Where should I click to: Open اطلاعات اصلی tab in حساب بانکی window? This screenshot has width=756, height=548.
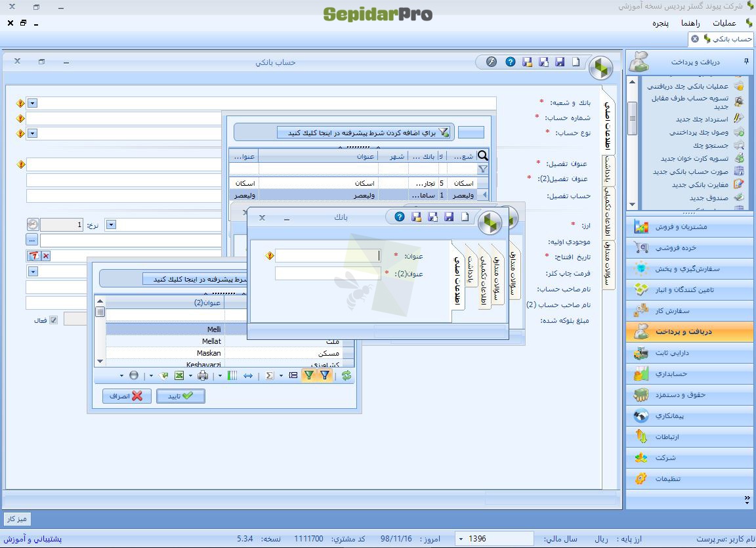[x=608, y=121]
